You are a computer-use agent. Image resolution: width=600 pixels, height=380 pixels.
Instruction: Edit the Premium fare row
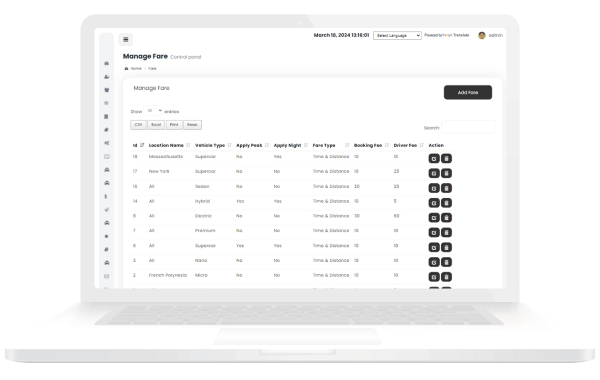[x=434, y=233]
